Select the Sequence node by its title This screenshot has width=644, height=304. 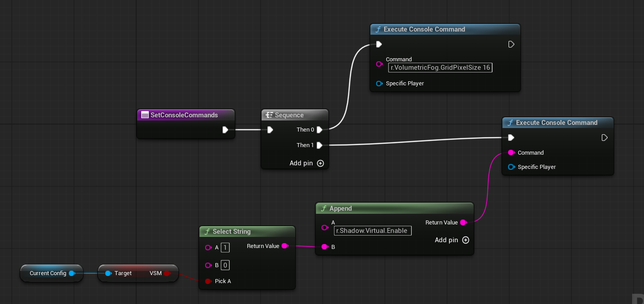tap(289, 115)
